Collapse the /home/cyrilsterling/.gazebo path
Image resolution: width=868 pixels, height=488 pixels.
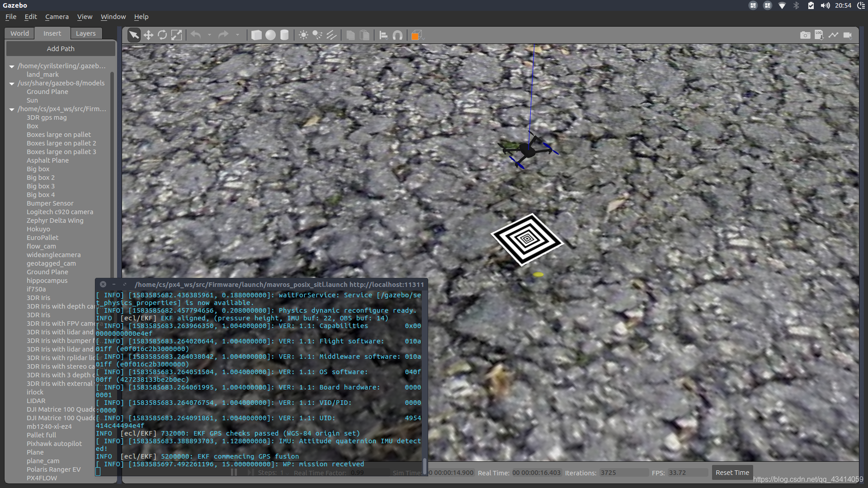coord(12,66)
